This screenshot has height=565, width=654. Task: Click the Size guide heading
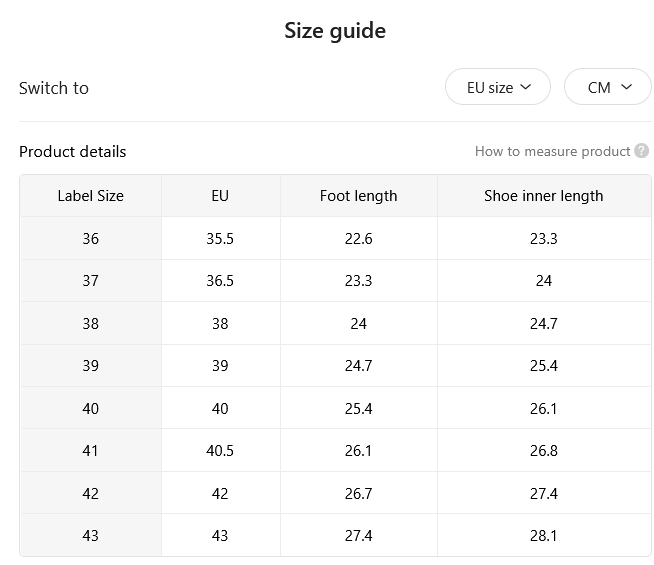tap(335, 31)
